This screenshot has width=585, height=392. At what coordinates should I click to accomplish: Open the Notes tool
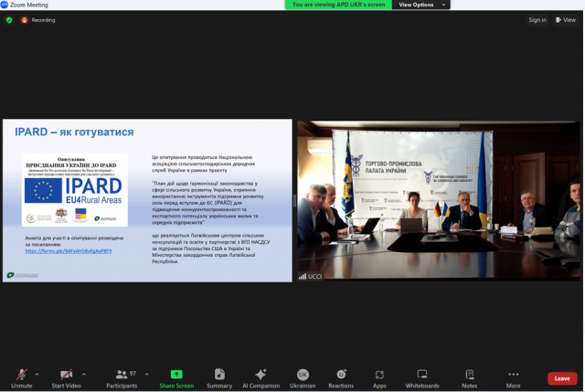click(469, 378)
